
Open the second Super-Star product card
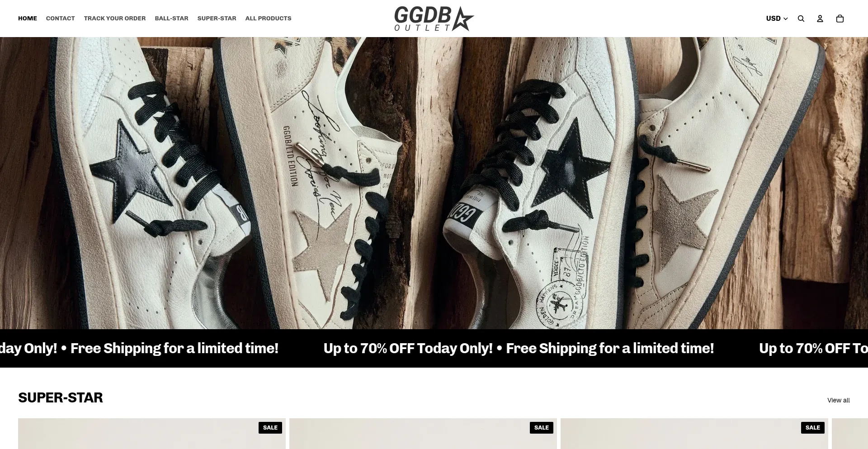[x=423, y=434]
